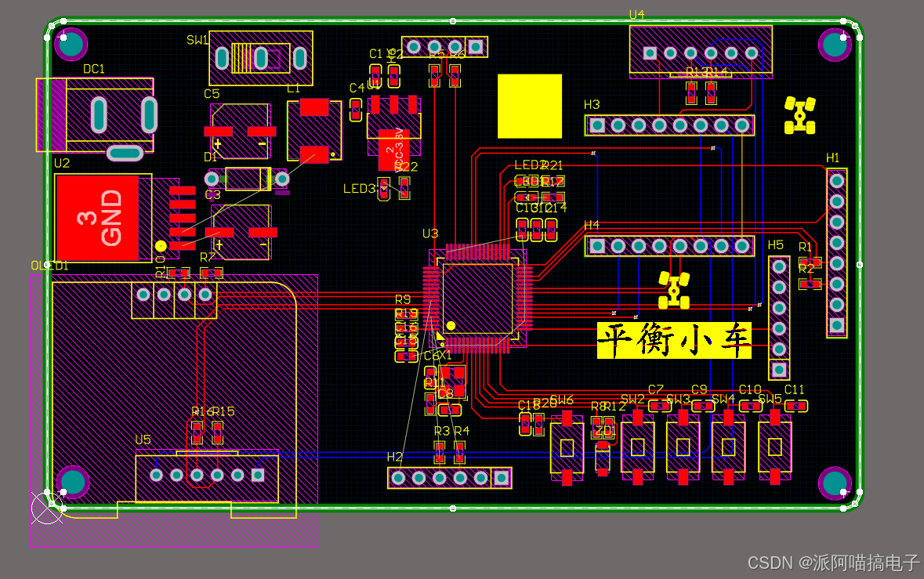
Task: Select the L1 inductor footprint
Action: click(x=314, y=131)
